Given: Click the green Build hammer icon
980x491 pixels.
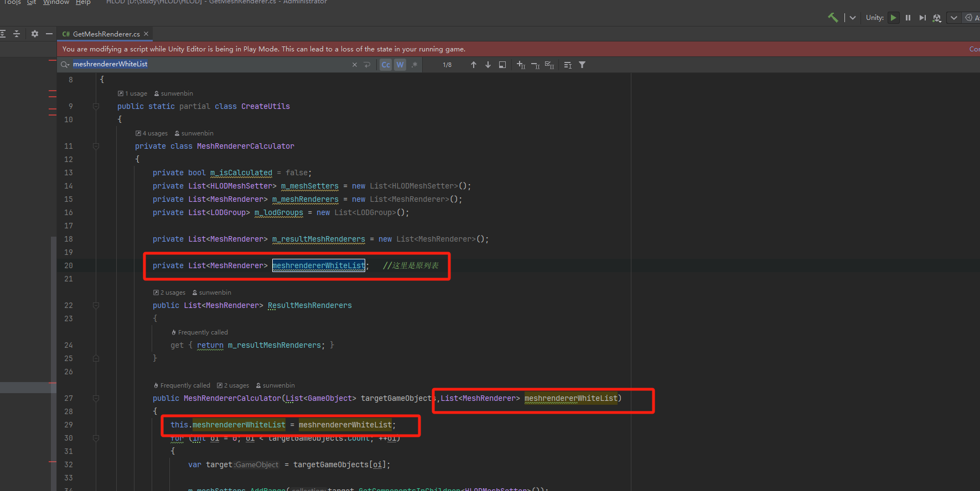Looking at the screenshot, I should (833, 18).
